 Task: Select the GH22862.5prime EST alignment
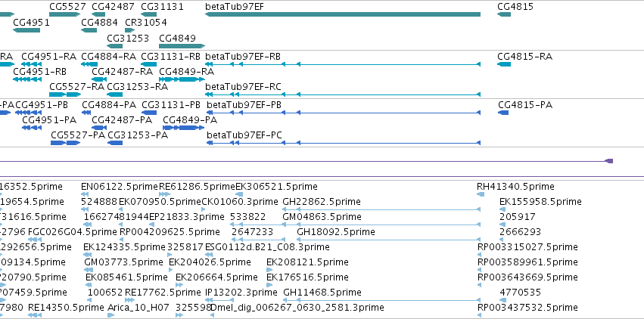click(x=381, y=209)
